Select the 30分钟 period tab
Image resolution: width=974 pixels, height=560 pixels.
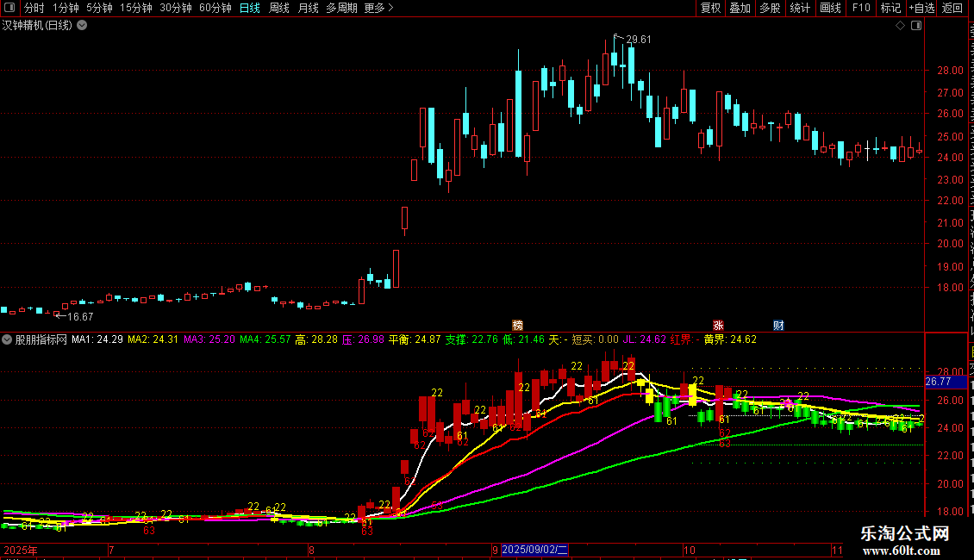[x=176, y=8]
